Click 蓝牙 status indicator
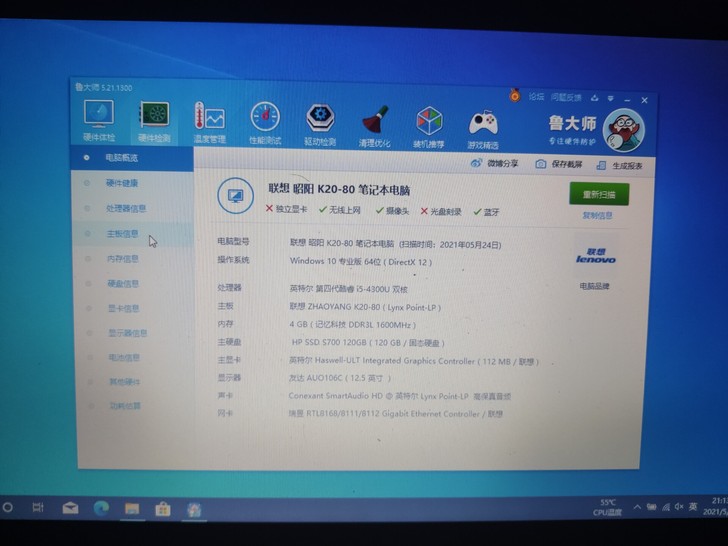Image resolution: width=728 pixels, height=546 pixels. (x=487, y=212)
